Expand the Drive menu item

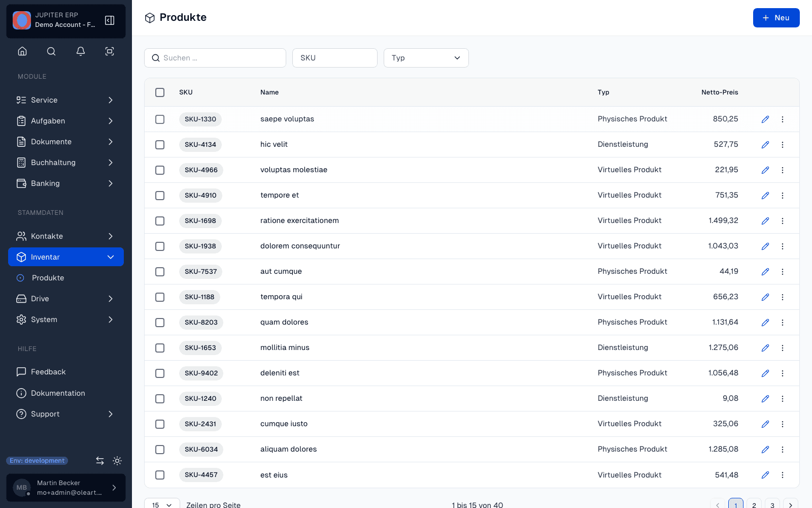click(66, 299)
